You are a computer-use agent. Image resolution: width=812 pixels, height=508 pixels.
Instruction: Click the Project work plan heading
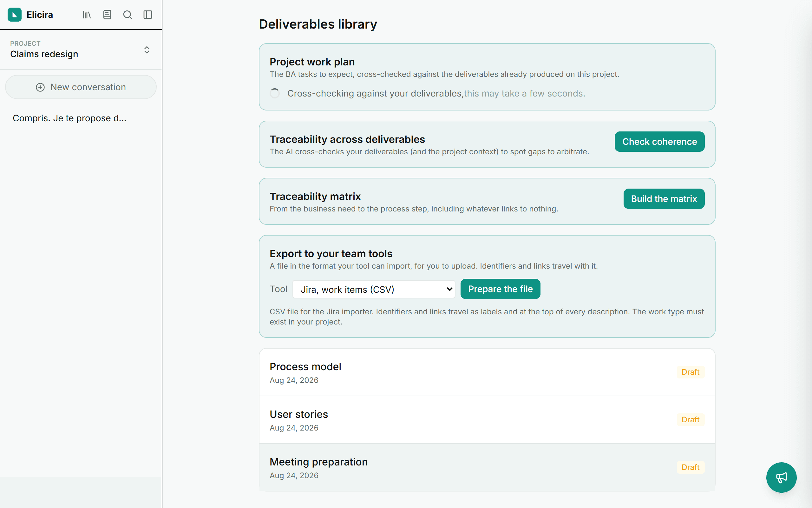pyautogui.click(x=312, y=62)
